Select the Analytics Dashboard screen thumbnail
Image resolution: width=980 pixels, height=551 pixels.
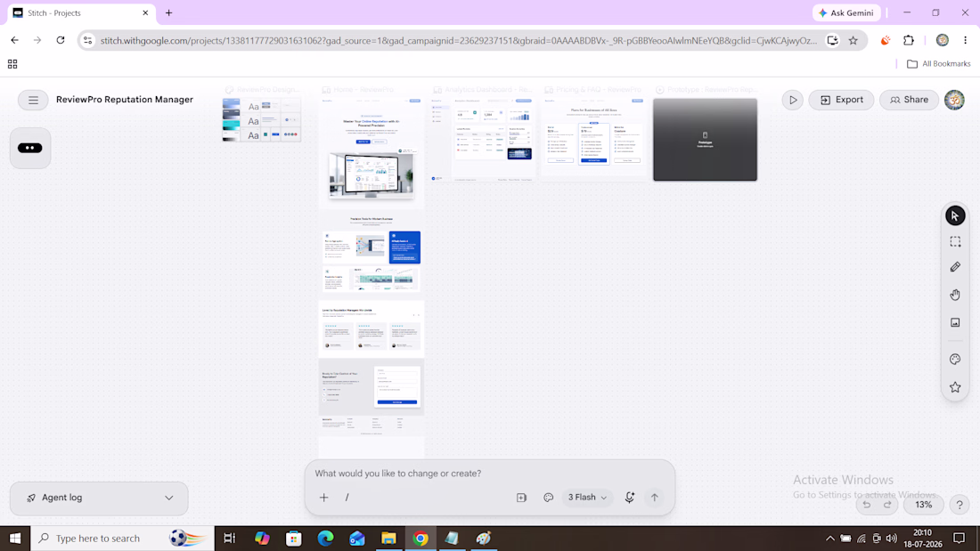482,140
